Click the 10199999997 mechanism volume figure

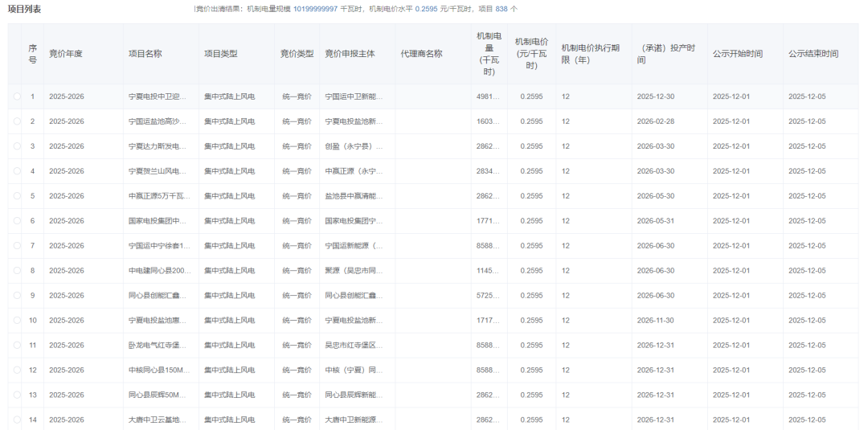[x=315, y=8]
